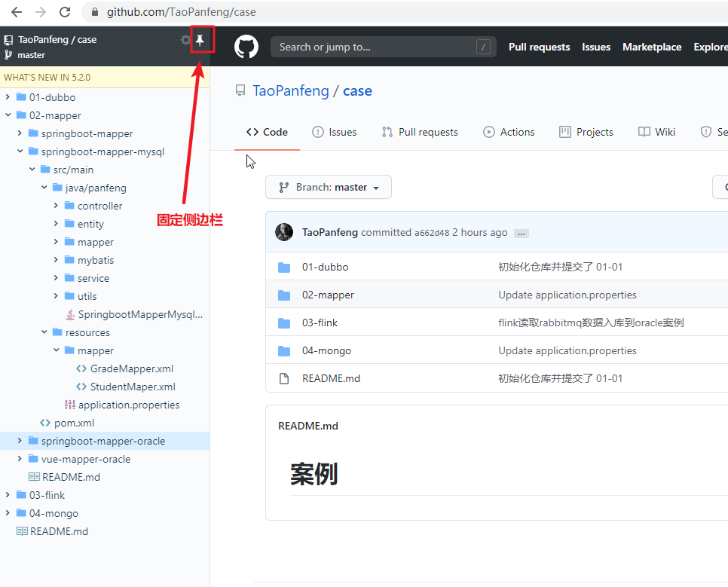Click the 01-dubbo folder icon in file list
The image size is (728, 587).
click(284, 268)
